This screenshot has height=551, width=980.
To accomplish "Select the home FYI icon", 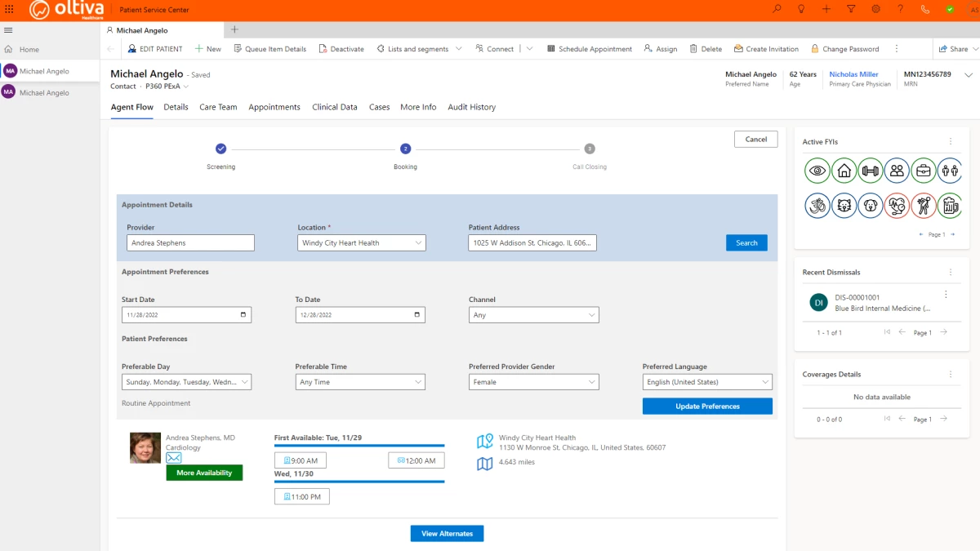I will pyautogui.click(x=844, y=171).
